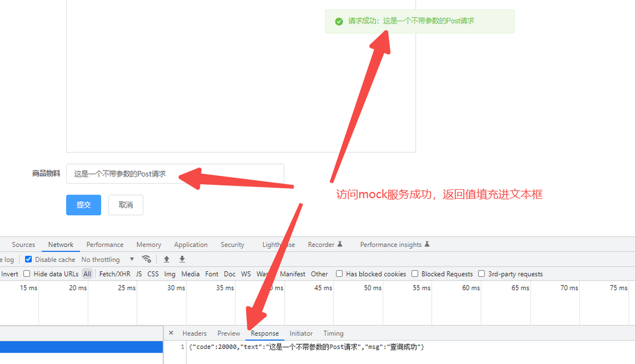Open network conditions wifi settings icon
Screen dimensions: 635x364
[147, 259]
